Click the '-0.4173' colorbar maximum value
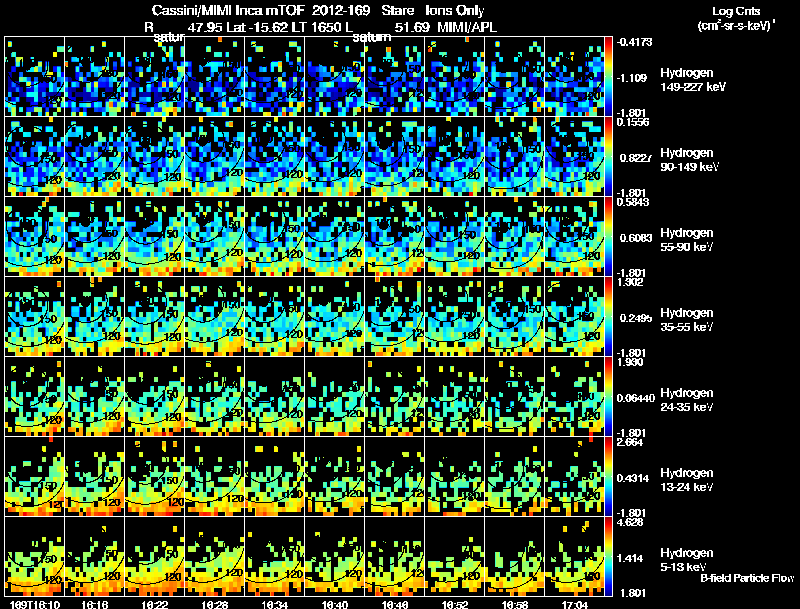 634,42
